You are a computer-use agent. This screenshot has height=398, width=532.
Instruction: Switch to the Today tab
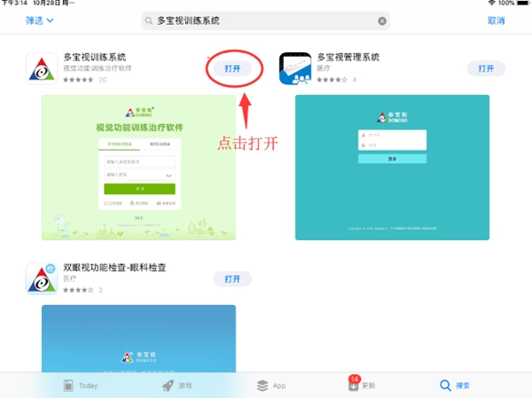[x=81, y=386]
